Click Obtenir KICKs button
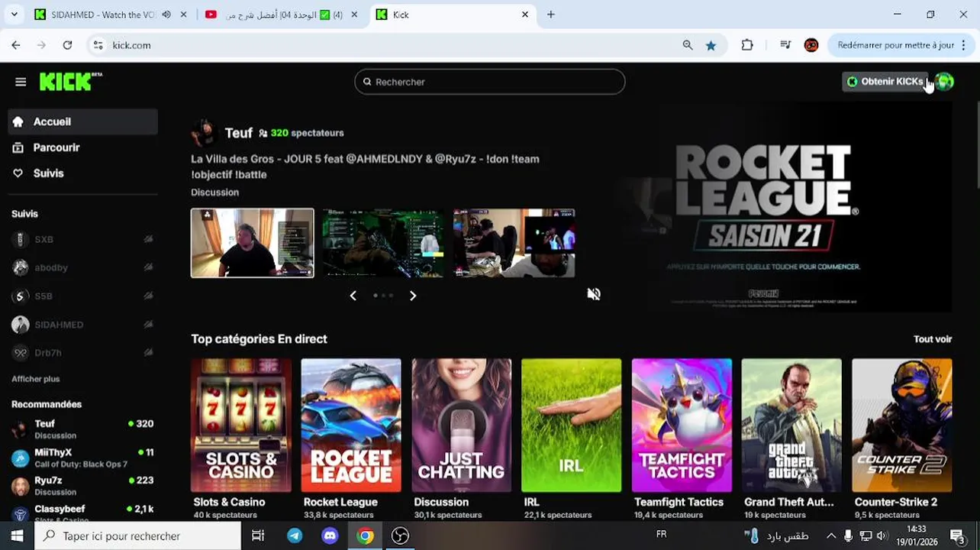This screenshot has width=980, height=550. tap(885, 82)
